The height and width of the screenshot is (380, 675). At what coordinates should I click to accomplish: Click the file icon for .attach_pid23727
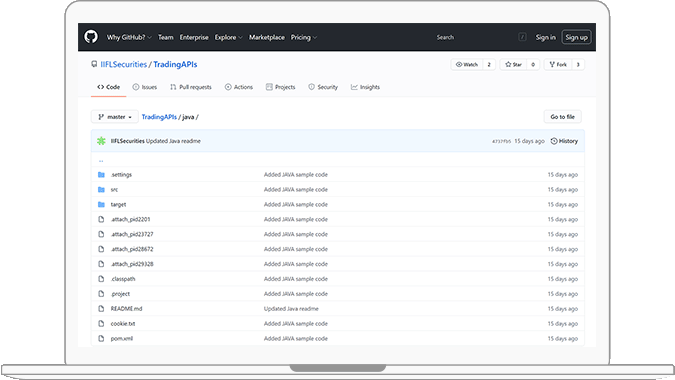point(101,234)
